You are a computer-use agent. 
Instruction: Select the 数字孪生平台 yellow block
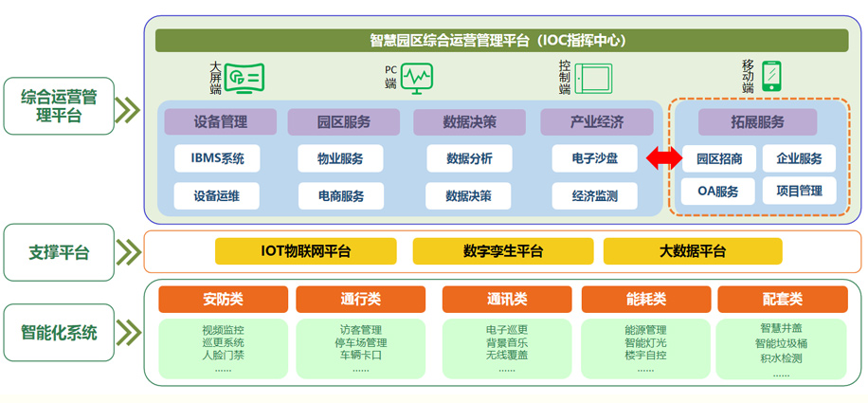(x=503, y=251)
